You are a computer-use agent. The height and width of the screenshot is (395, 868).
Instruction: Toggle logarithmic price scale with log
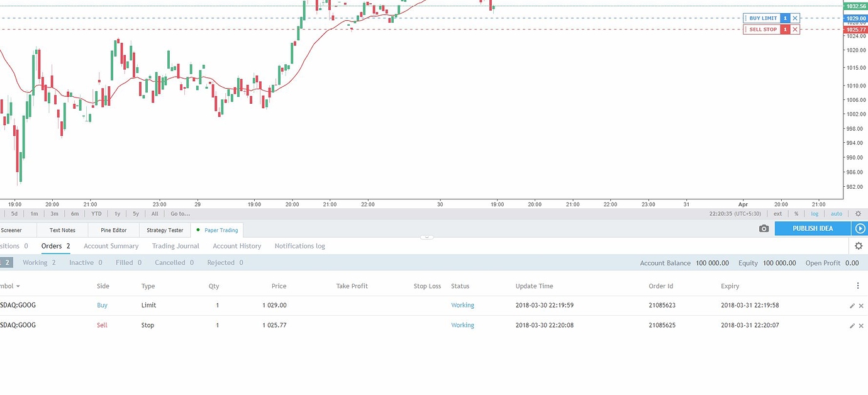[815, 213]
